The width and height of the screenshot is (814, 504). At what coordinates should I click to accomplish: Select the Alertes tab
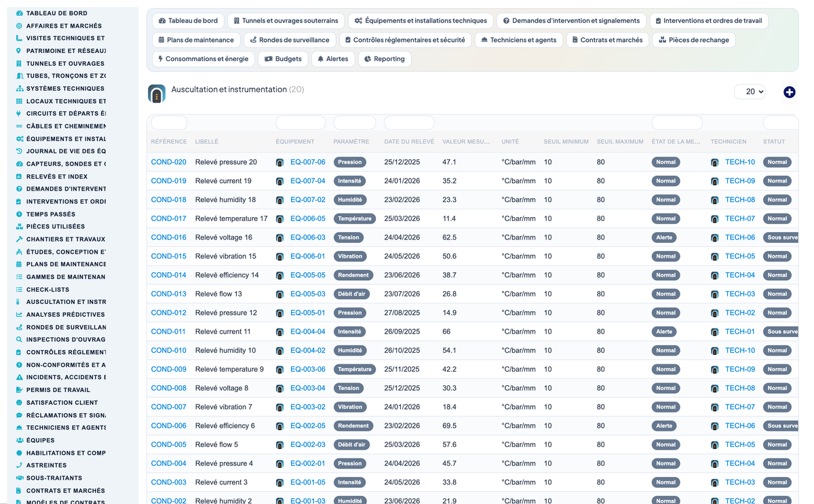point(332,59)
